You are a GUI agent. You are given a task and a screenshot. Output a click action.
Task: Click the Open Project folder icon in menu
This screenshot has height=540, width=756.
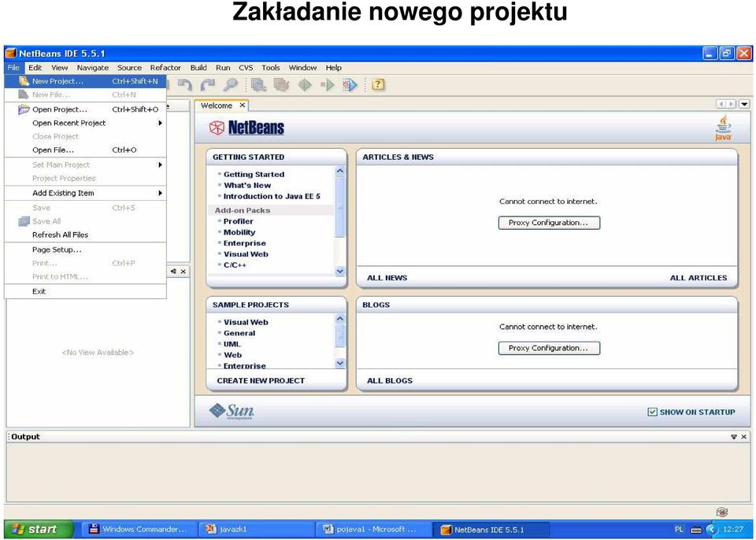(24, 109)
